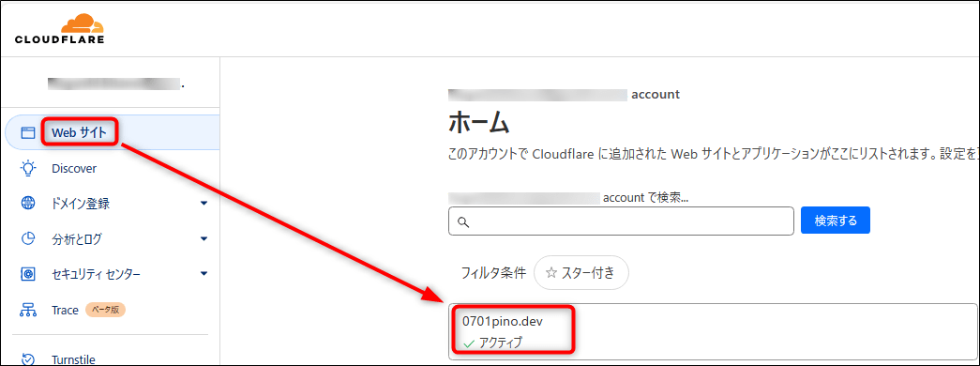Click the Cloudflare logo
This screenshot has width=980, height=366.
[59, 29]
